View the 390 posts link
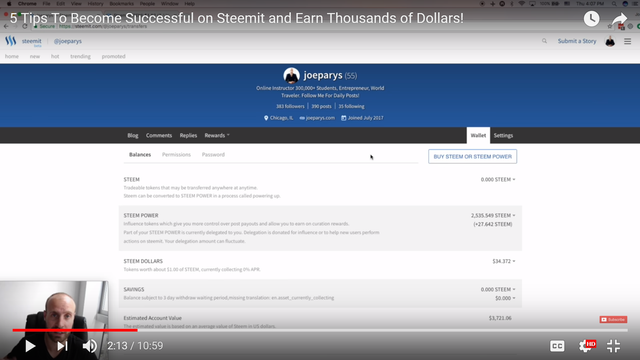 coord(321,106)
